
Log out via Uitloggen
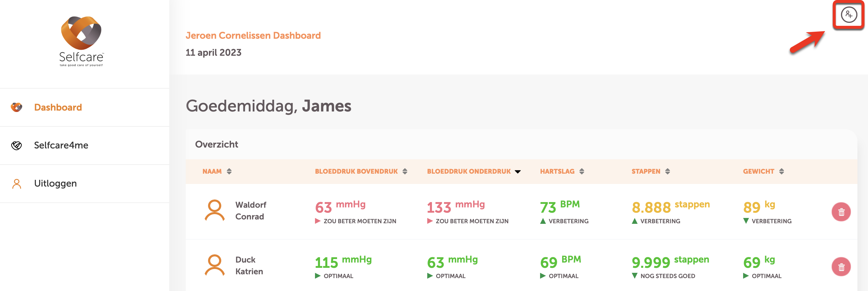(55, 184)
